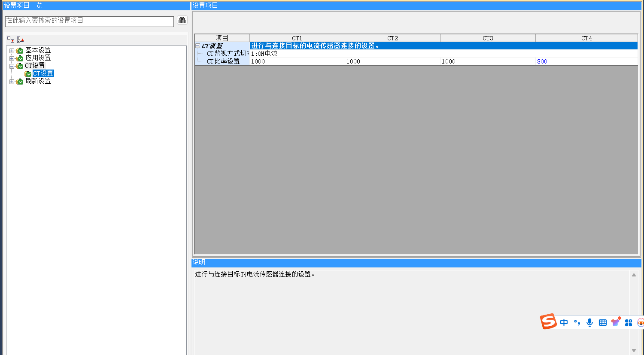Toggle the Chinese/English 中 input mode
This screenshot has width=644, height=355.
pos(564,322)
